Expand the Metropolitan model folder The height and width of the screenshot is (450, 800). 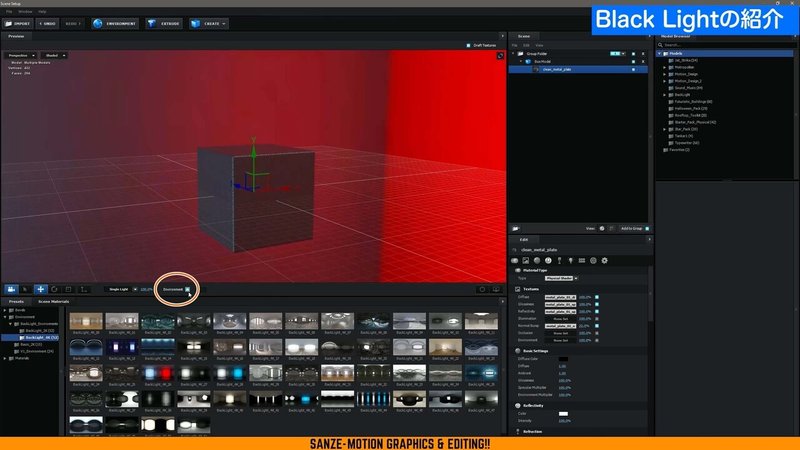[664, 67]
